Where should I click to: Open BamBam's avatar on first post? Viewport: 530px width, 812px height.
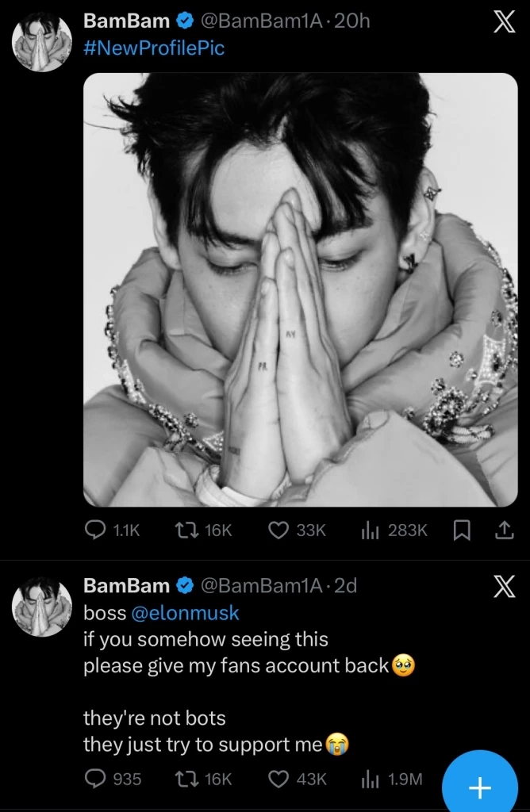pyautogui.click(x=41, y=43)
